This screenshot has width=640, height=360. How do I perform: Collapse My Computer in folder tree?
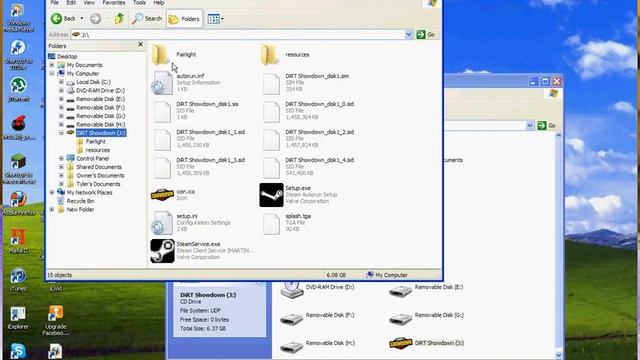click(52, 73)
